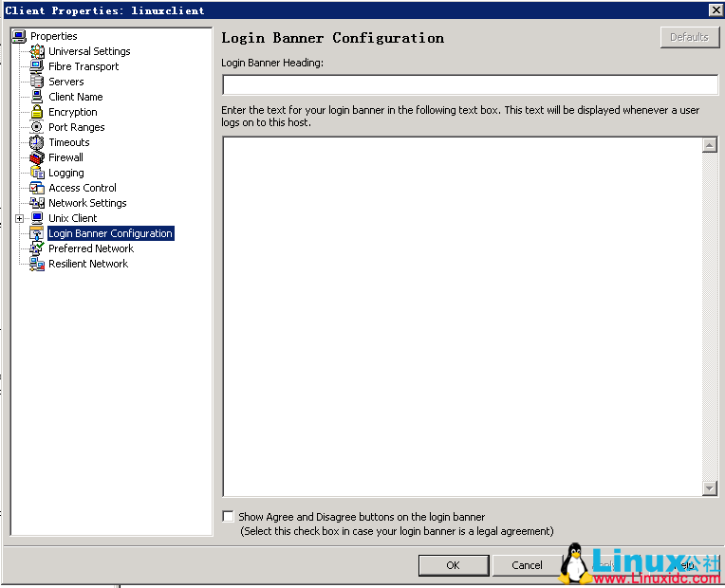Click the Fibre Transport icon

37,66
